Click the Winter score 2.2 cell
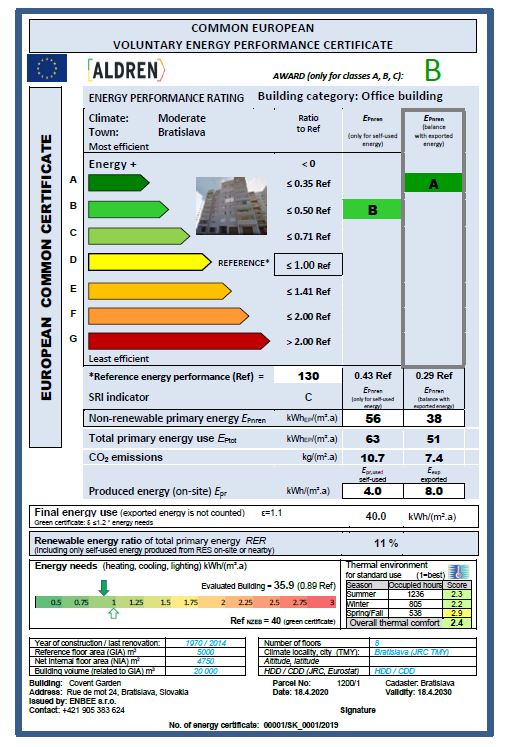The image size is (510, 747). tap(457, 604)
